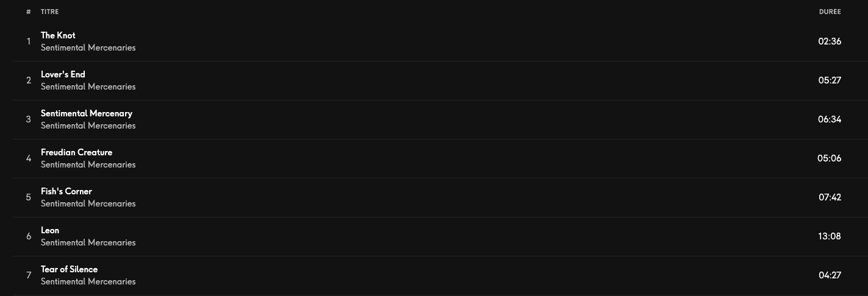Open the Sentimental Mercenary song title
Screen dimensions: 868x296
coord(87,113)
